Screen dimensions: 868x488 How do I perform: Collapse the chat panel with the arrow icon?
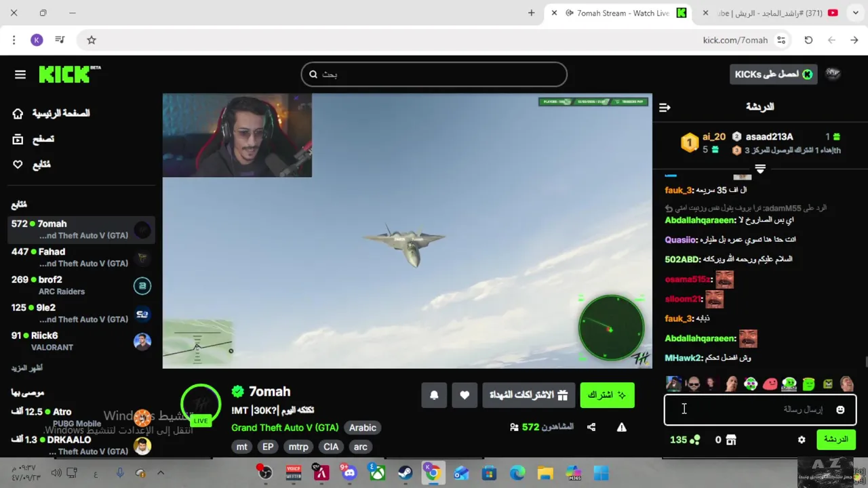coord(665,107)
